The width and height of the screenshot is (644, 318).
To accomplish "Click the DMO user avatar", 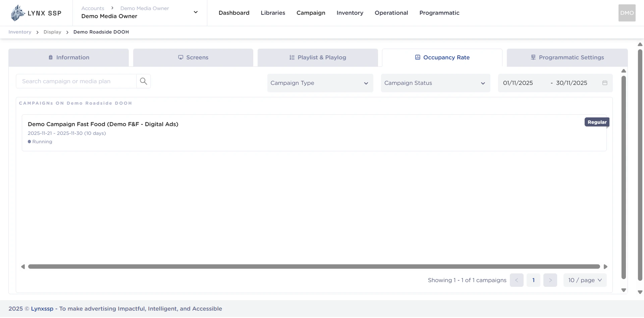I will coord(627,13).
